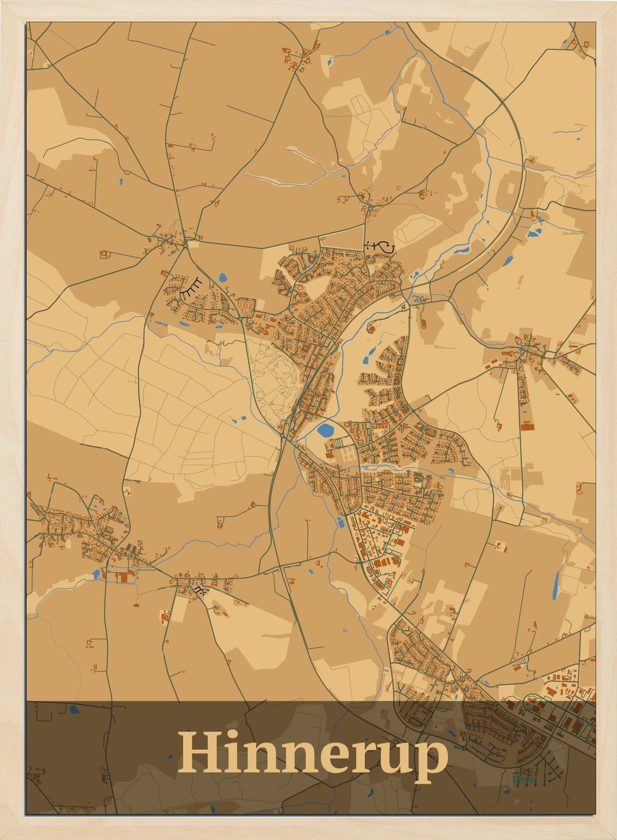The width and height of the screenshot is (617, 840).
Task: Select the road junction at the northwest village
Action: 186,245
